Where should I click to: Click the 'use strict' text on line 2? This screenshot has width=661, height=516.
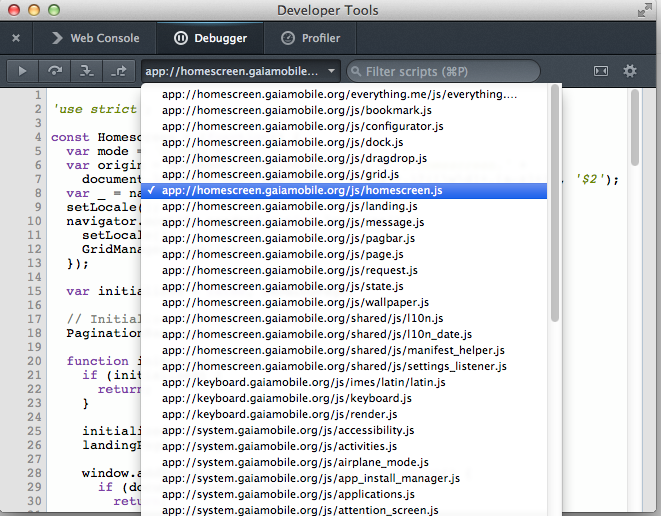coord(95,109)
